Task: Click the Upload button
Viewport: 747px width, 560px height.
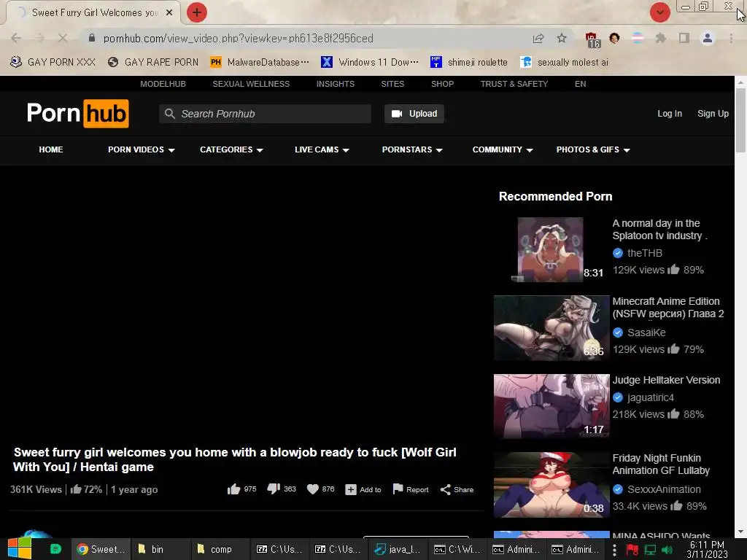Action: pyautogui.click(x=414, y=114)
